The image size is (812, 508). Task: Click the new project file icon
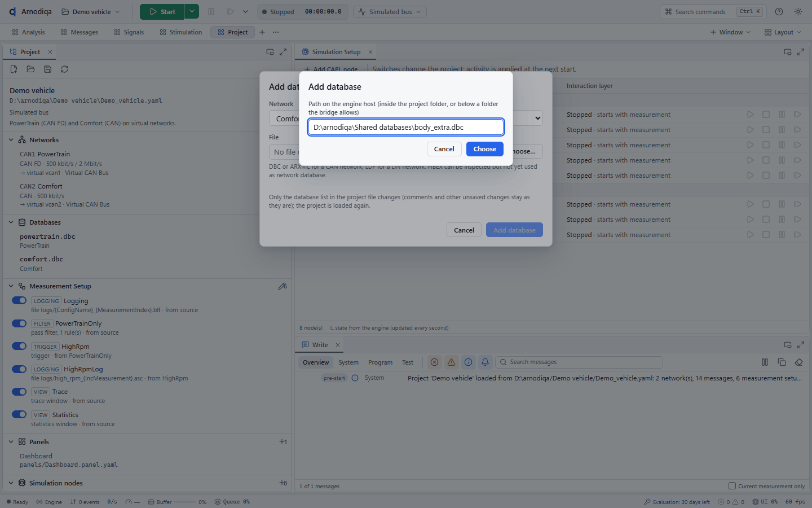click(14, 69)
